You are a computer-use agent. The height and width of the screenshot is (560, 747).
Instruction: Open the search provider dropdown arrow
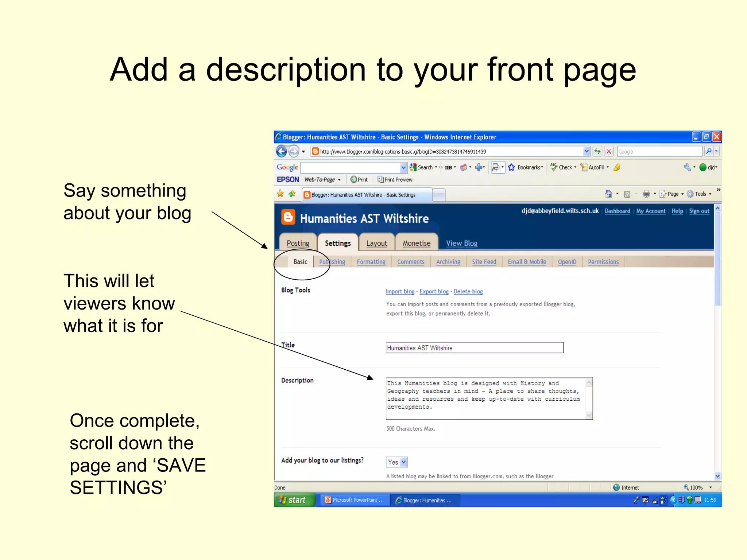(x=716, y=151)
